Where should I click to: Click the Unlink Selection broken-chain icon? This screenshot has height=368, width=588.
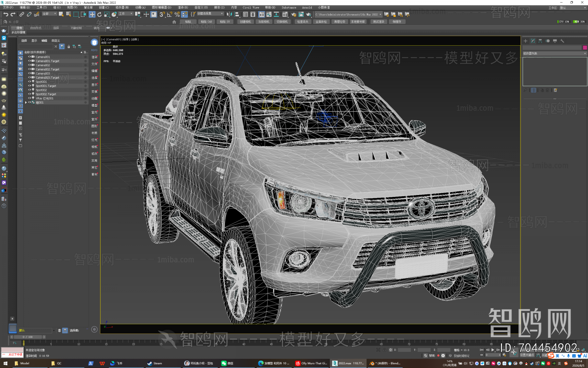tap(29, 14)
